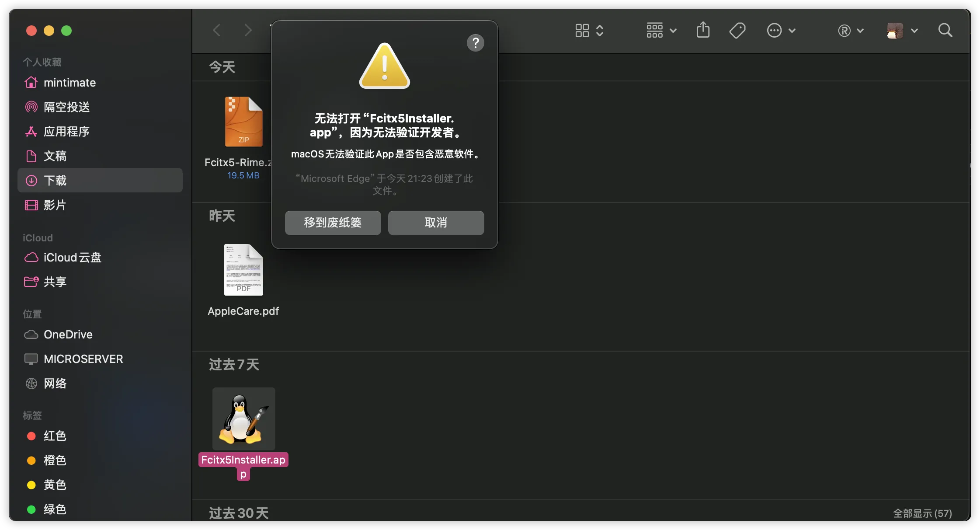Open the icon view switcher in toolbar
This screenshot has width=980, height=530.
[589, 31]
